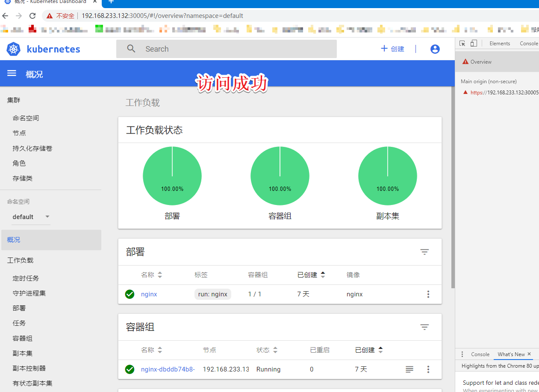Open 部署 in the sidebar
Viewport: 539px width, 392px height.
(19, 308)
